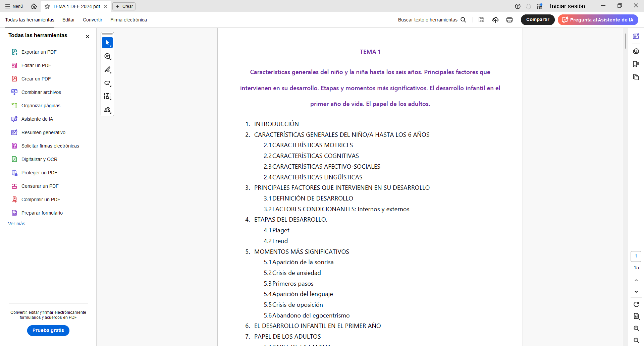The image size is (644, 346).
Task: Open the Firma electrónica menu
Action: click(x=128, y=20)
